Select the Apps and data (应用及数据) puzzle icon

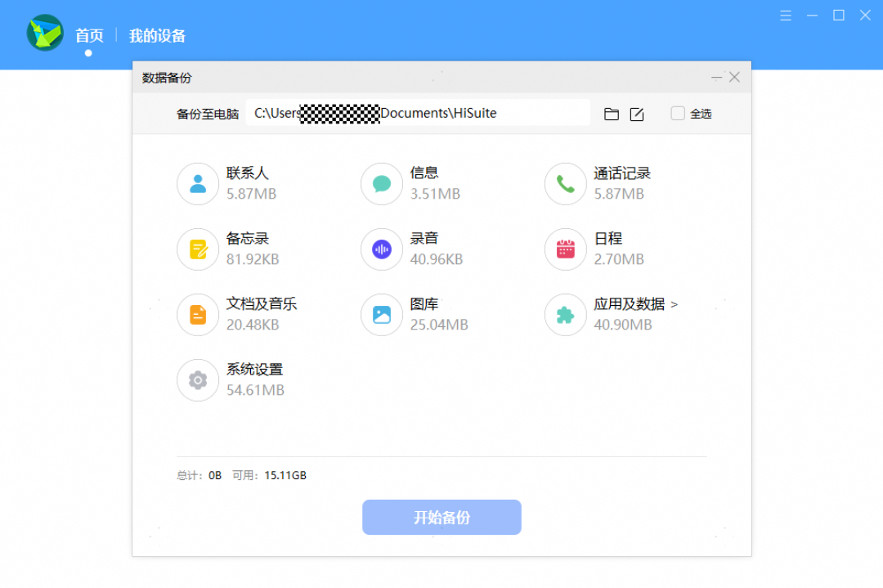[x=566, y=315]
